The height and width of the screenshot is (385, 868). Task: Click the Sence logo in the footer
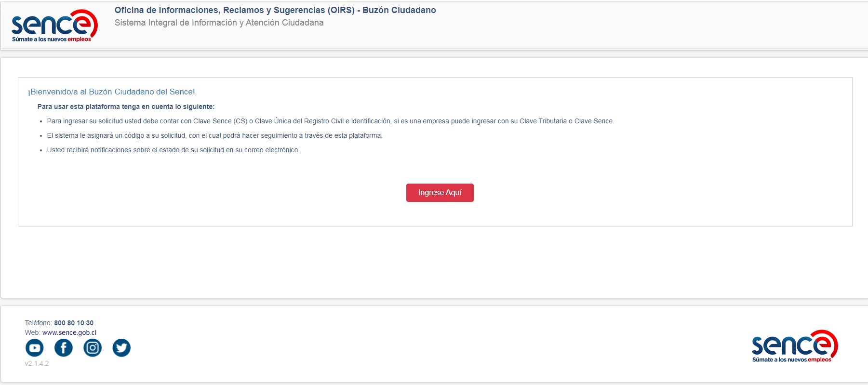[794, 345]
